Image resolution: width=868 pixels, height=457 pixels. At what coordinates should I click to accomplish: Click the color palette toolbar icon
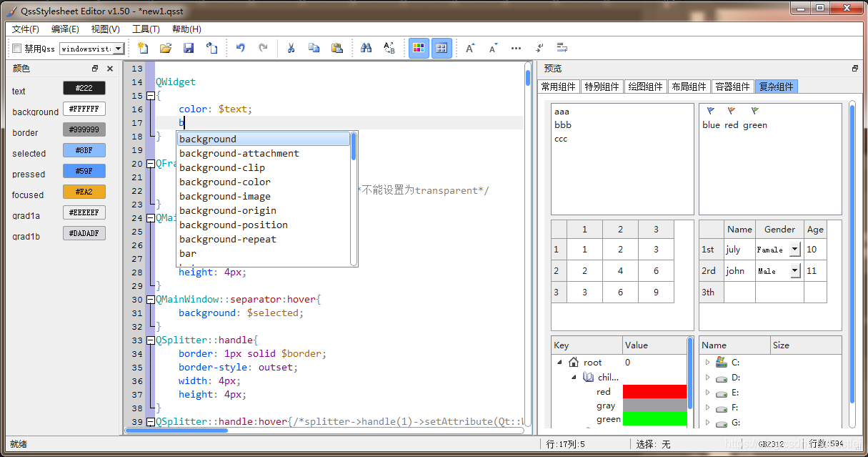pos(419,48)
